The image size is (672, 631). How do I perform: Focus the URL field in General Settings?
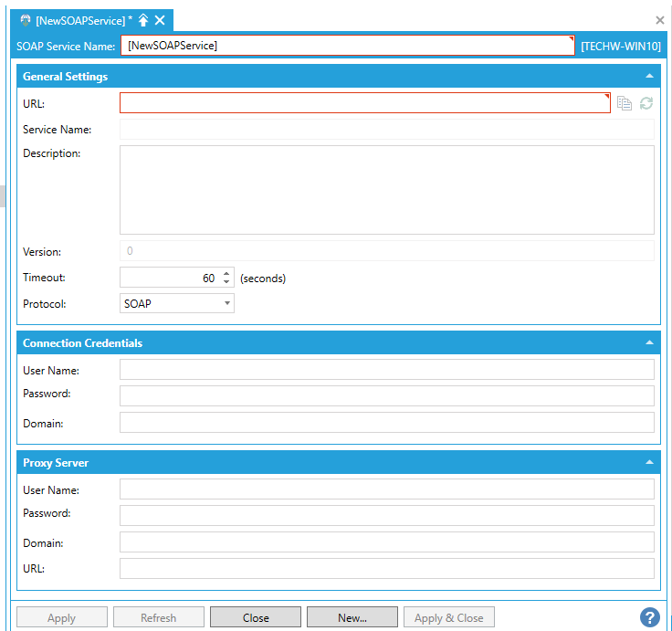point(364,103)
